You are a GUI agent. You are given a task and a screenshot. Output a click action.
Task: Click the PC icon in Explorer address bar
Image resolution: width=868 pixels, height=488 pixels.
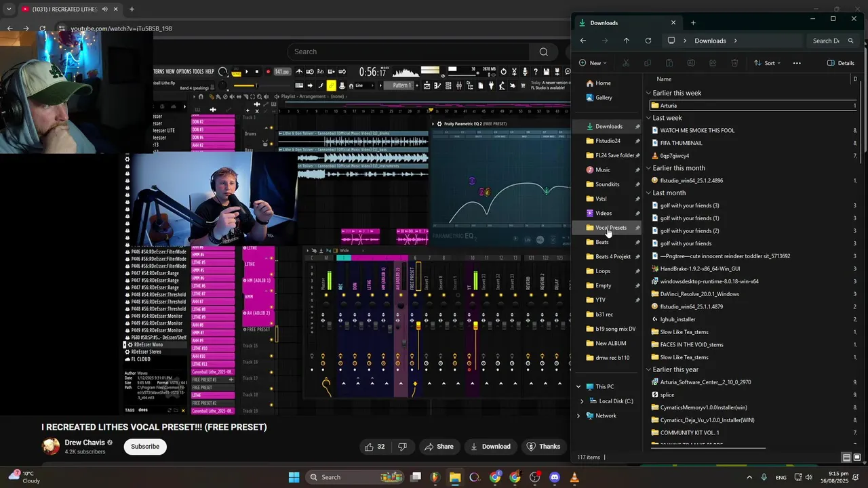point(671,41)
